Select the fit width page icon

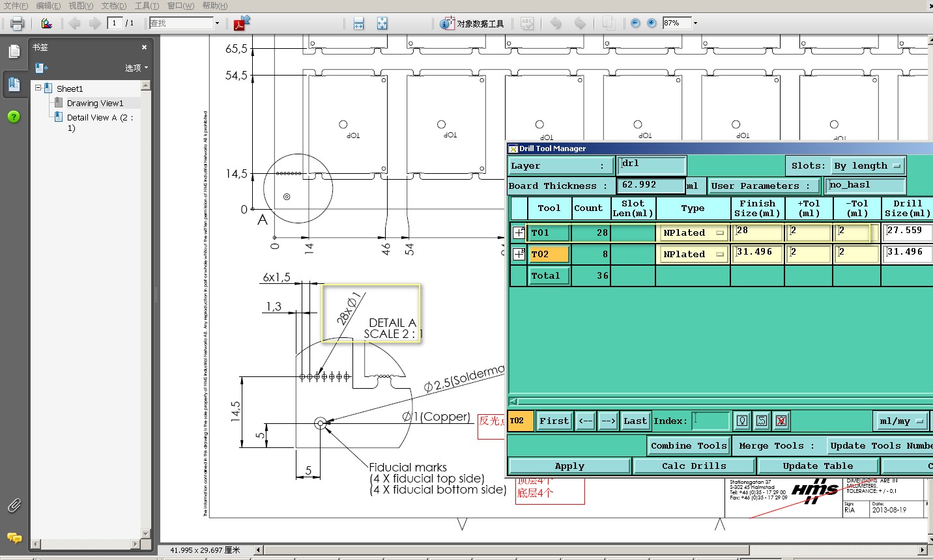coord(358,23)
